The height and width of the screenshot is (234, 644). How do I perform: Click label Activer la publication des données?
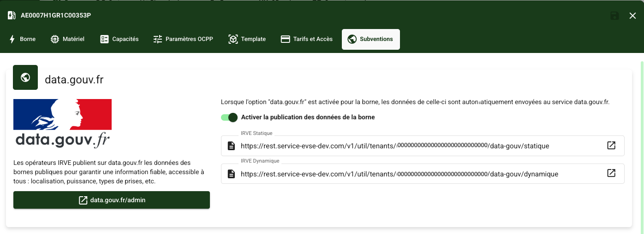[x=308, y=117]
